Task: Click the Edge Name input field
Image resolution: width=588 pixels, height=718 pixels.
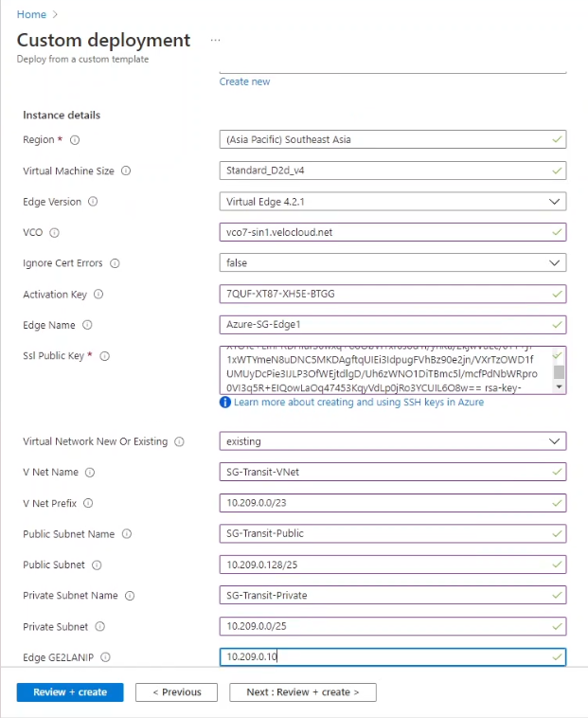Action: click(x=393, y=325)
